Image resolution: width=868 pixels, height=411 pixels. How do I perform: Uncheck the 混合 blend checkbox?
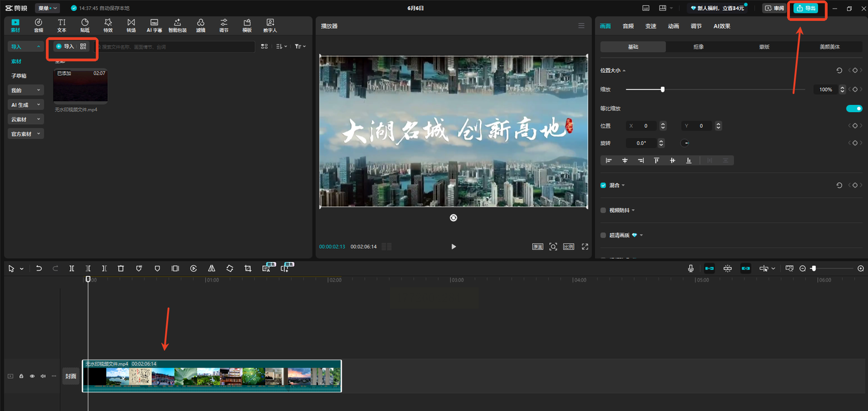(603, 186)
